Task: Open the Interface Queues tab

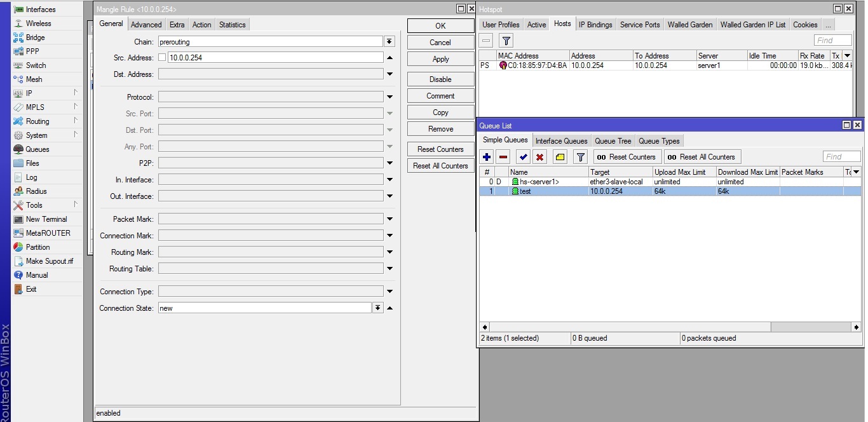Action: (561, 141)
